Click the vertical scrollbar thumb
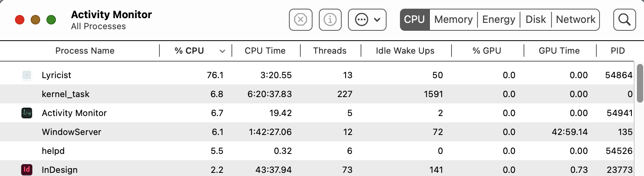 (x=640, y=83)
